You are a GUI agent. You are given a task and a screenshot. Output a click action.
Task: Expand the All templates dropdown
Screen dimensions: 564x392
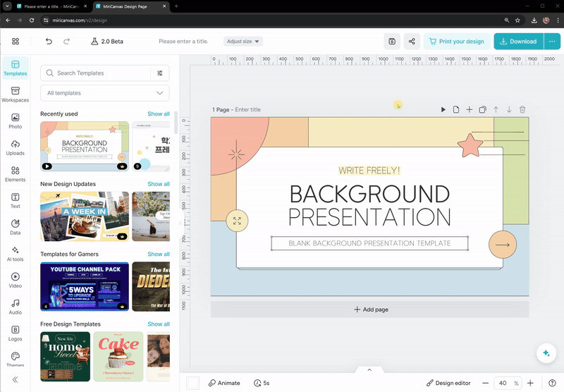(x=104, y=93)
